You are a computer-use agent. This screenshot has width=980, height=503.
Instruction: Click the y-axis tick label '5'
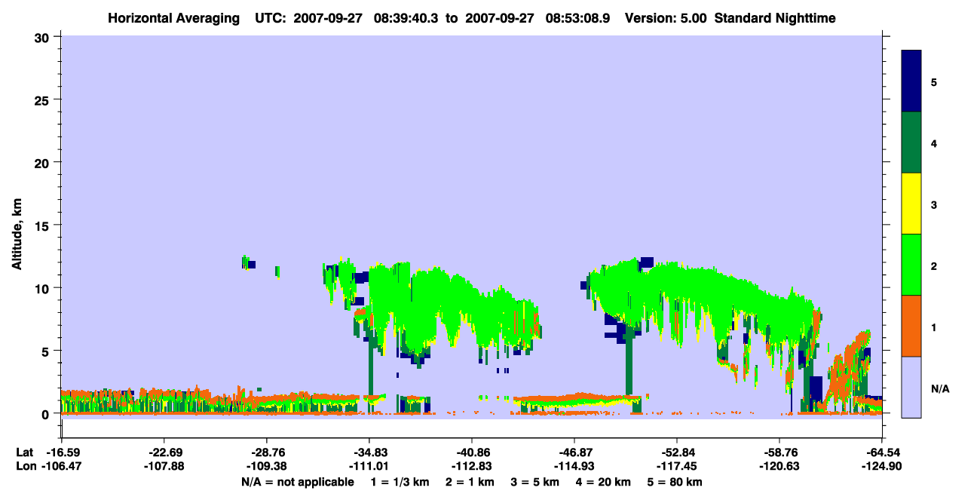(47, 351)
